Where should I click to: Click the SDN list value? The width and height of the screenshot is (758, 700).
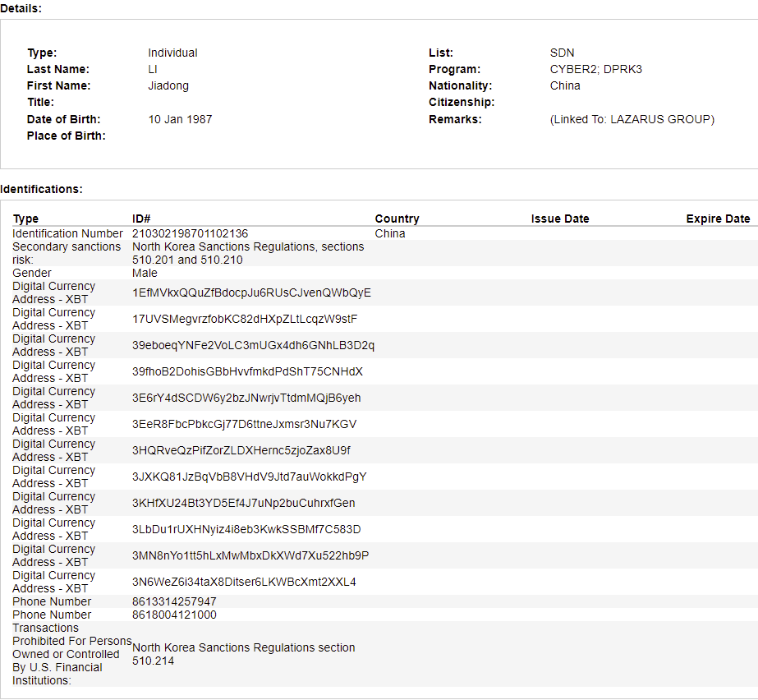point(562,53)
